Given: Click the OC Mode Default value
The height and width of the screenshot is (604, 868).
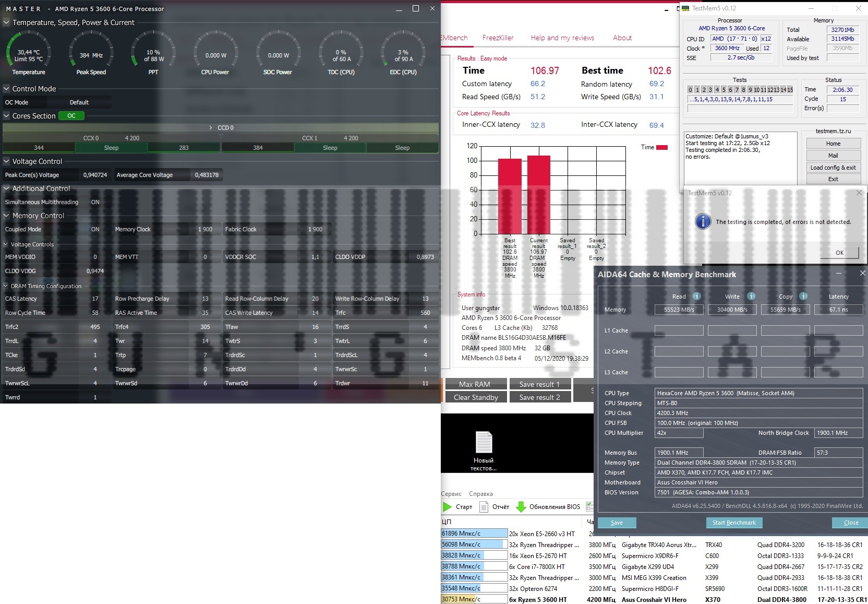Looking at the screenshot, I should (x=79, y=102).
